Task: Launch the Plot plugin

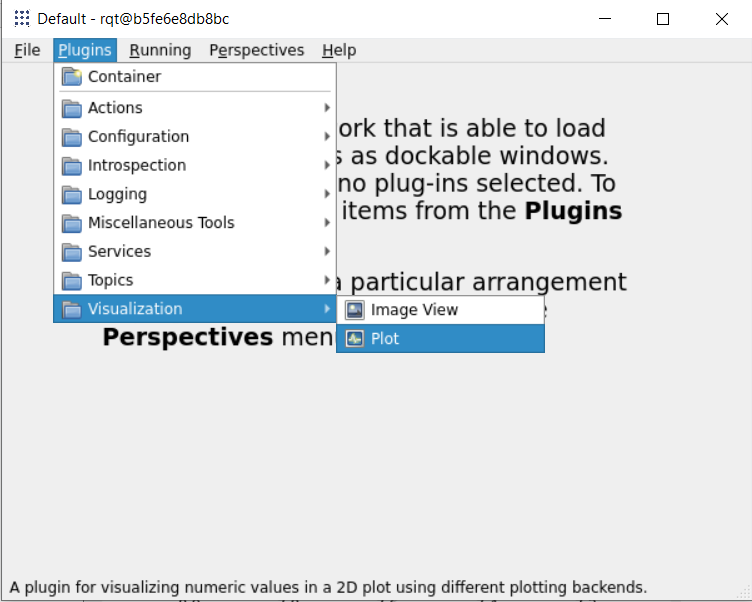Action: 440,339
